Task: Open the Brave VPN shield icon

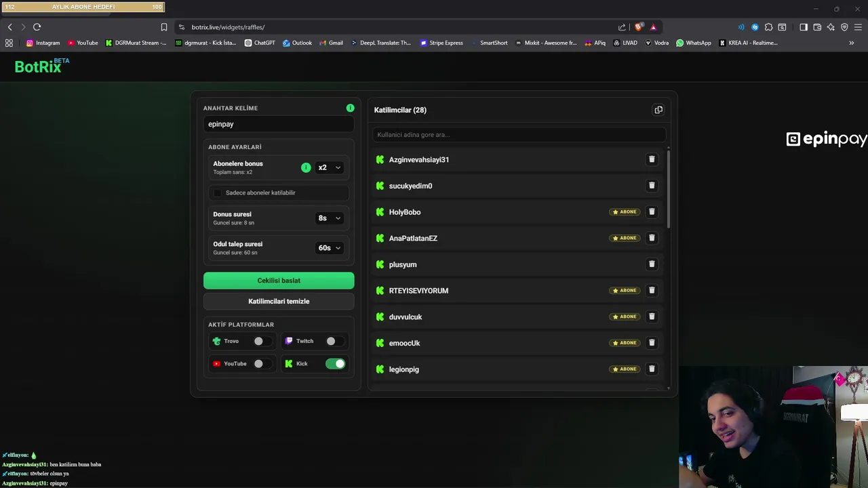Action: point(844,27)
